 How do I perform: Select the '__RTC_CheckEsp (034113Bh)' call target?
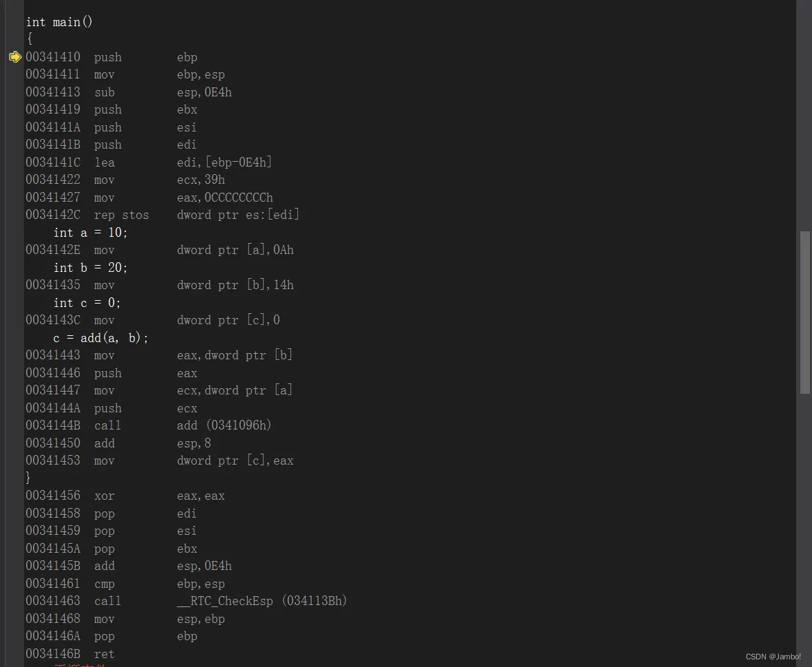(x=262, y=601)
